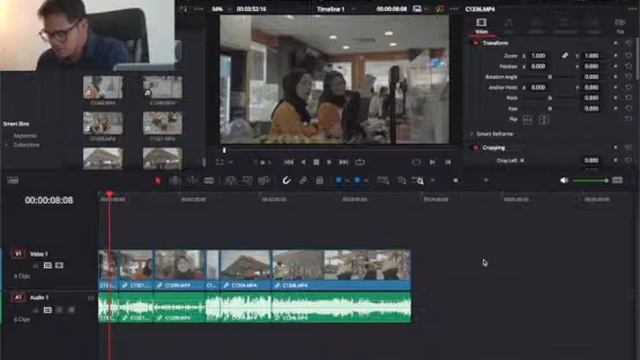The height and width of the screenshot is (360, 640).
Task: Click Go to next edit icon
Action: [x=432, y=162]
